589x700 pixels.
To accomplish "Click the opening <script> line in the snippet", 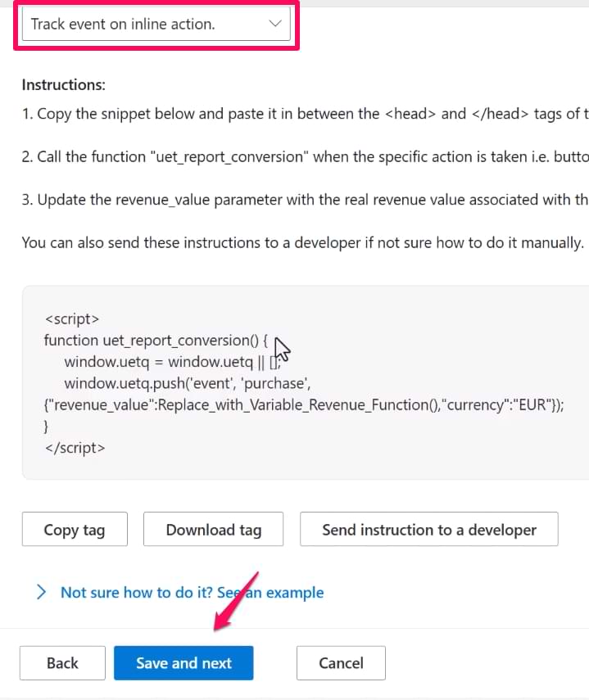I will click(72, 319).
